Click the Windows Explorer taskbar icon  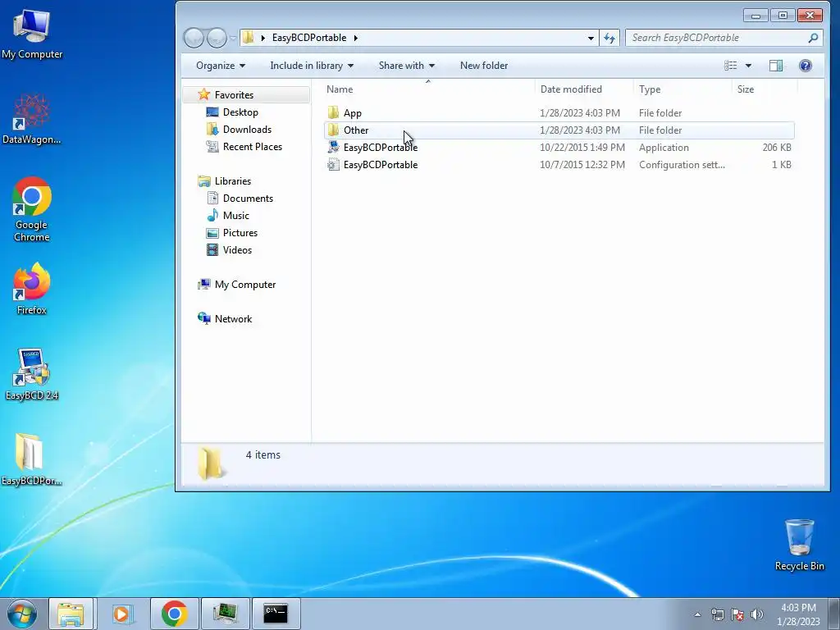(71, 614)
